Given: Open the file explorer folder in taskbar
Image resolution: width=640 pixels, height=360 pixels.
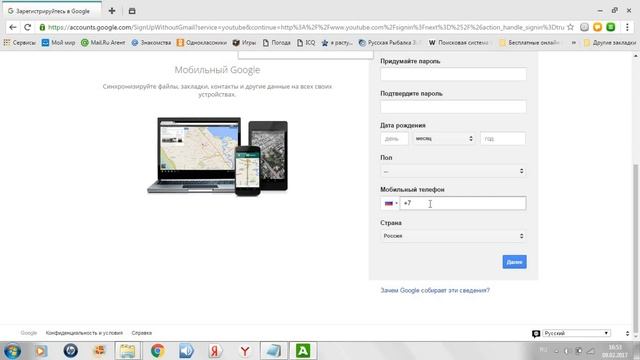Looking at the screenshot, I should [127, 351].
